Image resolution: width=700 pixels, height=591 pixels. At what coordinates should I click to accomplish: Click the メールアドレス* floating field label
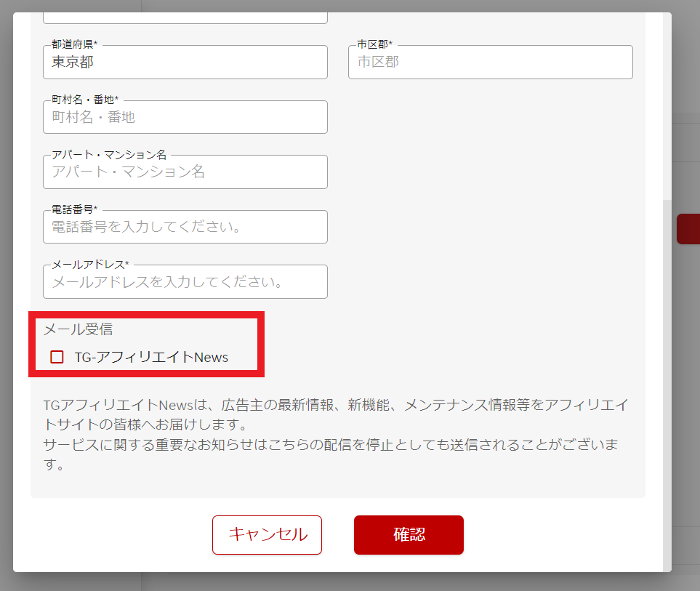click(90, 264)
